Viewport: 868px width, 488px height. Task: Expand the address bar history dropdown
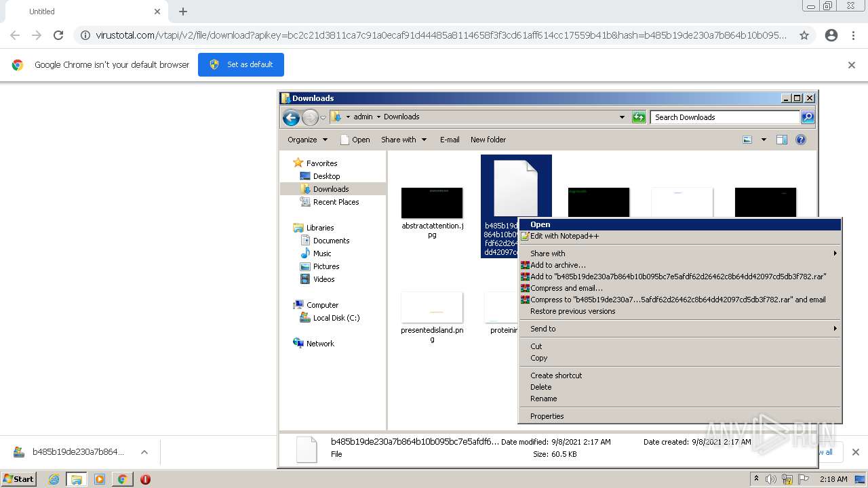coord(622,117)
